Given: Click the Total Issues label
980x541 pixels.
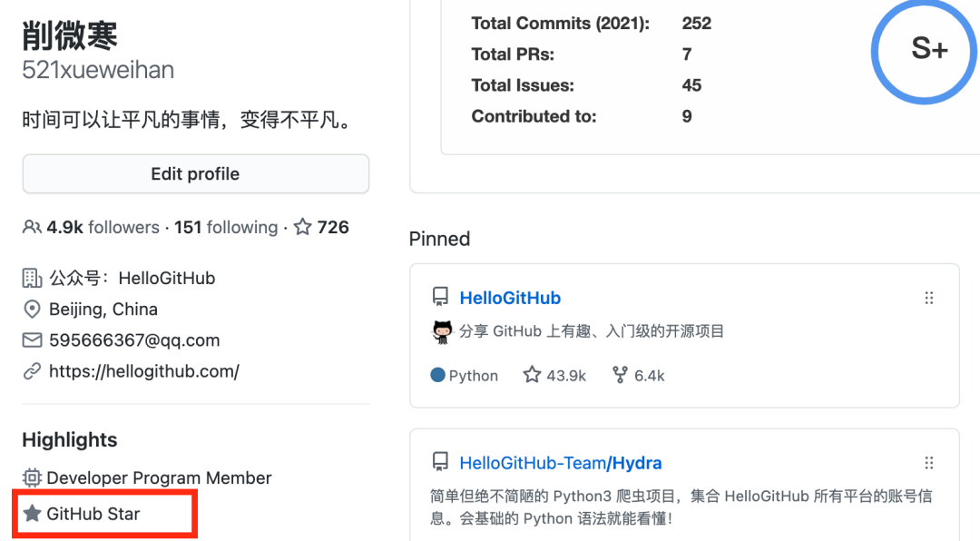Looking at the screenshot, I should click(x=523, y=85).
